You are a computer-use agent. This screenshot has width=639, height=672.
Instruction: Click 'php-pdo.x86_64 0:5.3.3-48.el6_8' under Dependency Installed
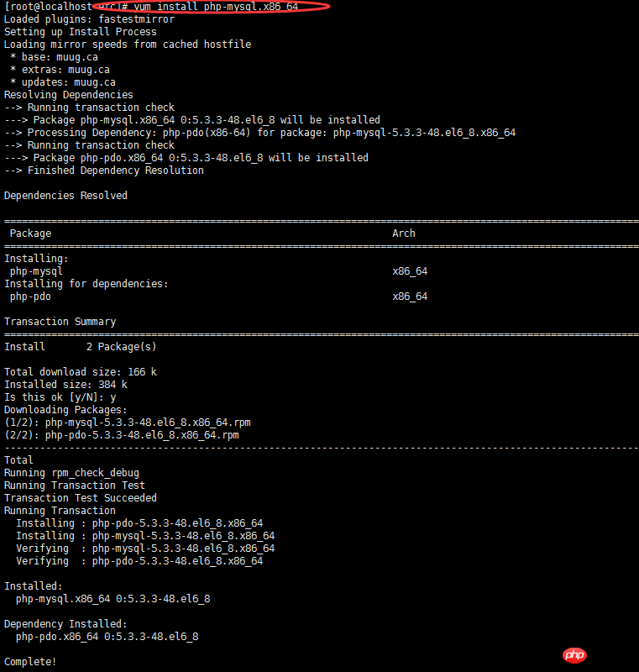[107, 637]
